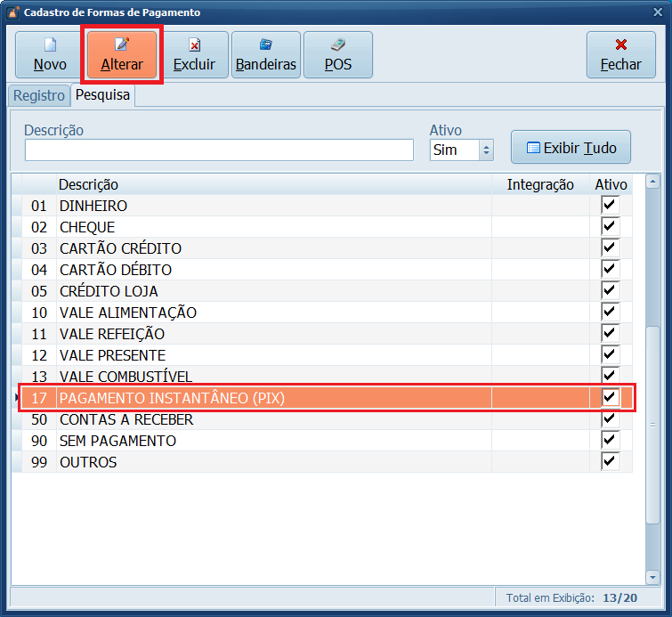The width and height of the screenshot is (672, 617).
Task: Uncheck Ativo for DINHEIRO row
Action: pyautogui.click(x=610, y=205)
